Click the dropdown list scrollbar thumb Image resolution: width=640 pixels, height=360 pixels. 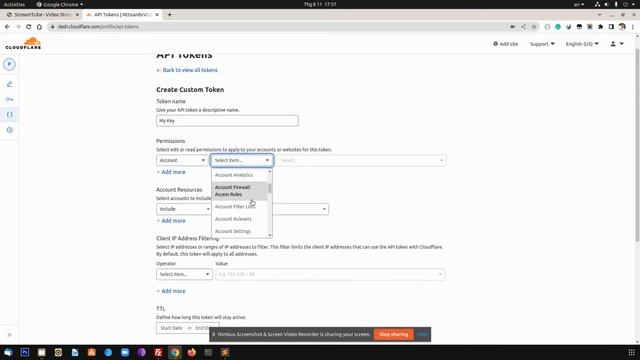270,188
